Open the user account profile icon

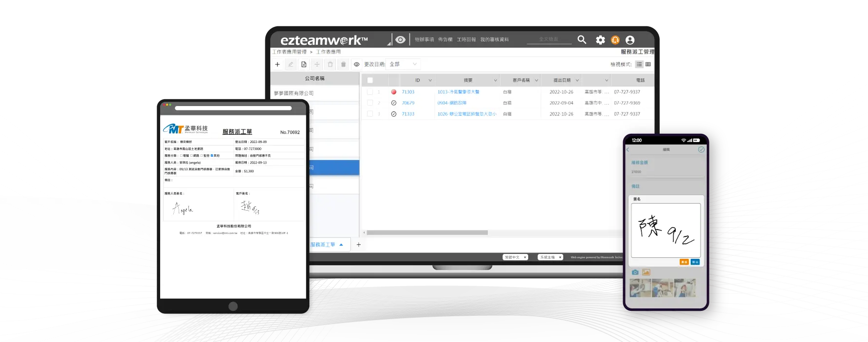point(630,40)
